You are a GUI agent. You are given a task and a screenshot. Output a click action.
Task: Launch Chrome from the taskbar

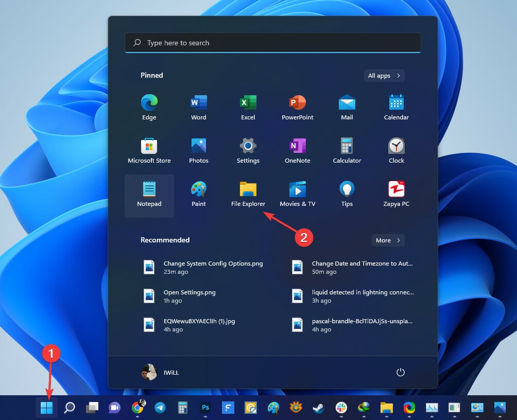(137, 408)
